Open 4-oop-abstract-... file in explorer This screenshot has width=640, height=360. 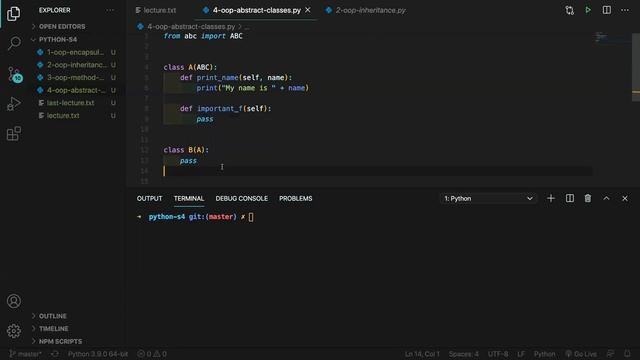(76, 90)
